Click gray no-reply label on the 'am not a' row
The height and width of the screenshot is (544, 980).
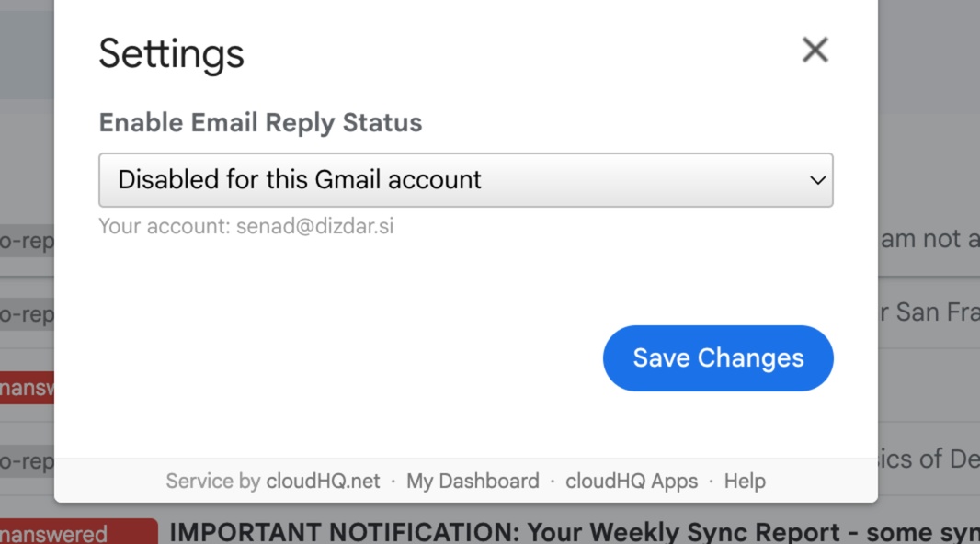pyautogui.click(x=27, y=241)
